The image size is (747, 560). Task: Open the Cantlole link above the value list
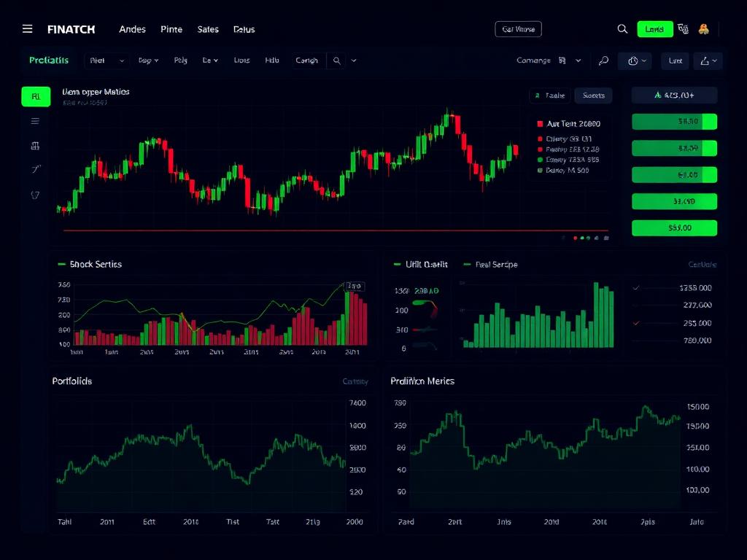pos(703,264)
